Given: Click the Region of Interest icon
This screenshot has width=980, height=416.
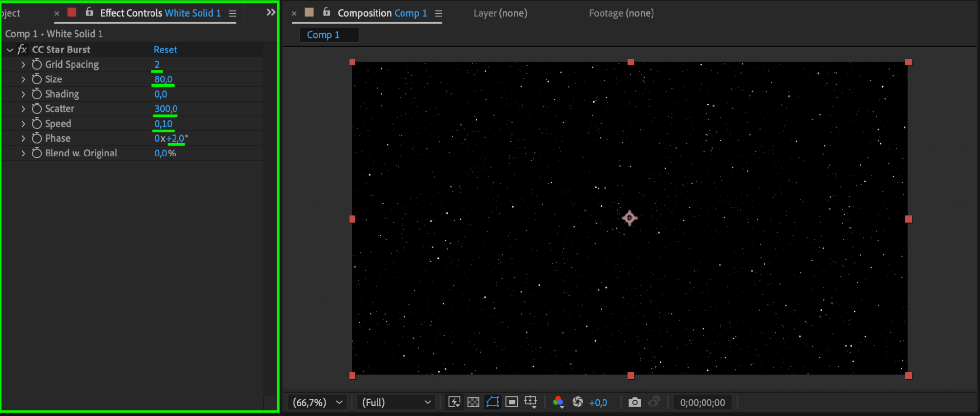Looking at the screenshot, I should pyautogui.click(x=511, y=402).
